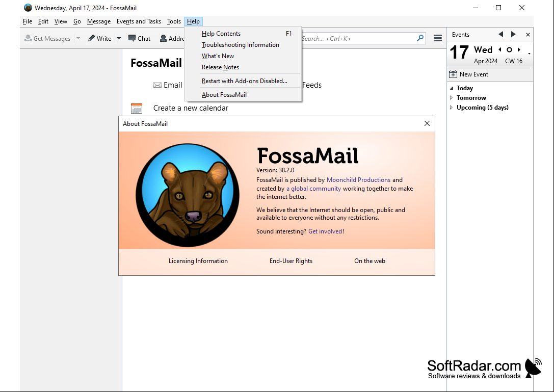Minimize the FossaMail window
This screenshot has height=392, width=554.
pos(476,8)
